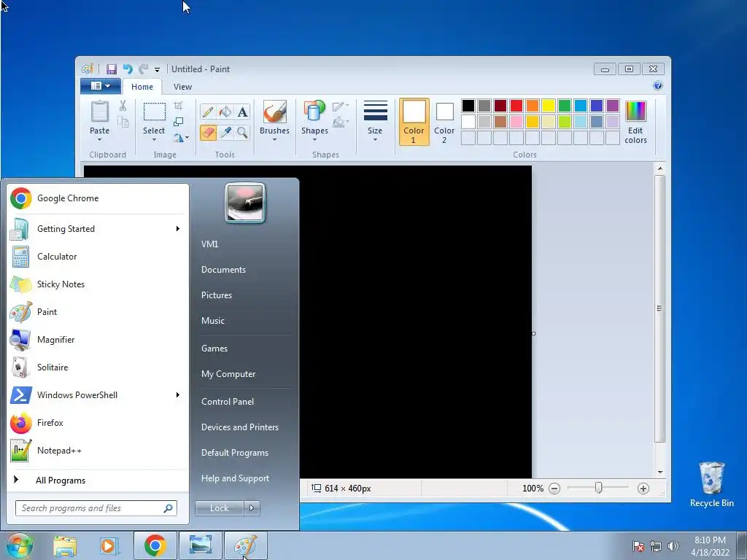Screen dimensions: 747x560
Task: Click the Windows Media Player taskbar icon
Action: click(109, 545)
